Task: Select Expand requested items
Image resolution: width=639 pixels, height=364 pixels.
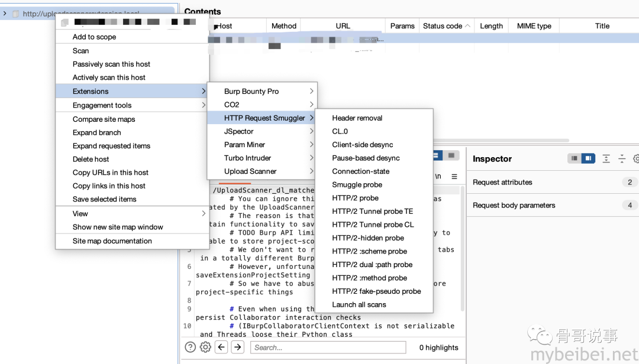Action: (x=133, y=146)
